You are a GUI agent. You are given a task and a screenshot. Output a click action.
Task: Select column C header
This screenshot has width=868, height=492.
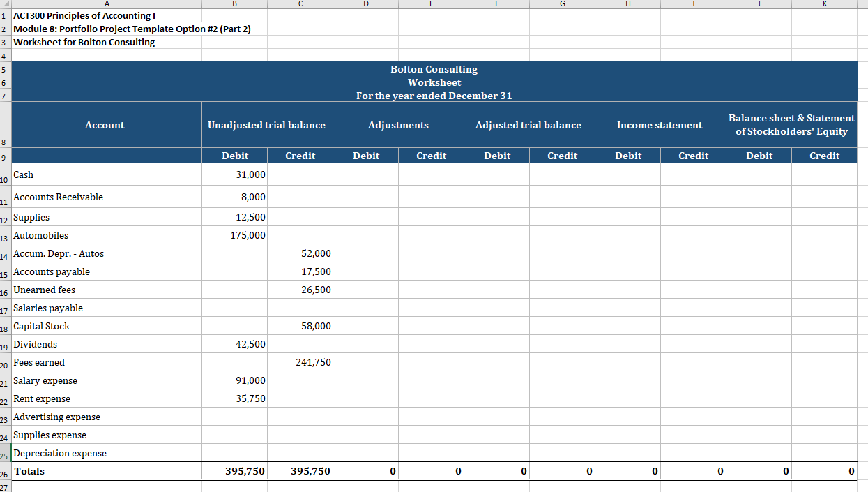click(300, 3)
